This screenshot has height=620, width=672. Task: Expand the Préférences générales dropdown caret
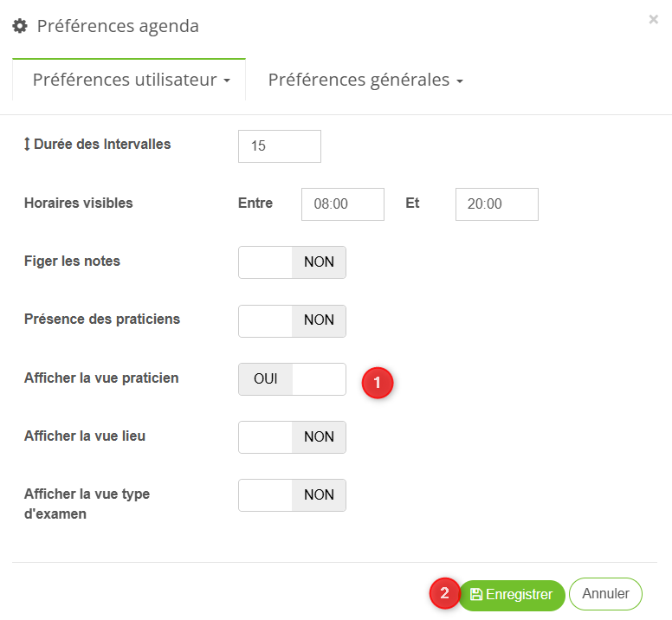(x=460, y=81)
